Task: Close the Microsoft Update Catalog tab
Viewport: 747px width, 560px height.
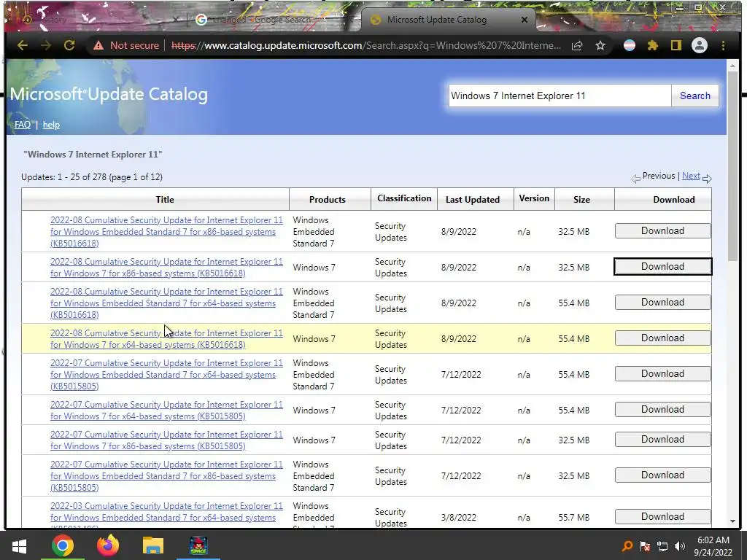Action: click(525, 20)
